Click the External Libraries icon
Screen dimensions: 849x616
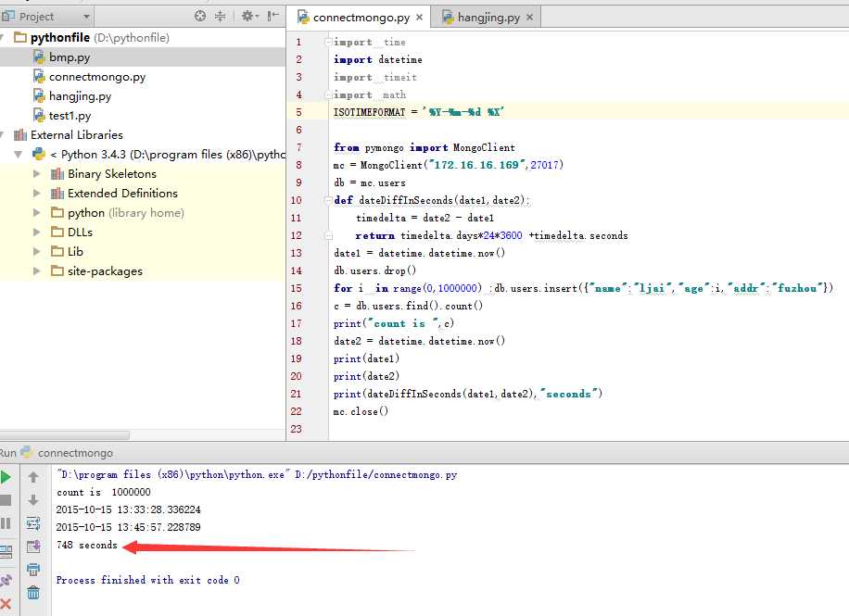pos(20,135)
